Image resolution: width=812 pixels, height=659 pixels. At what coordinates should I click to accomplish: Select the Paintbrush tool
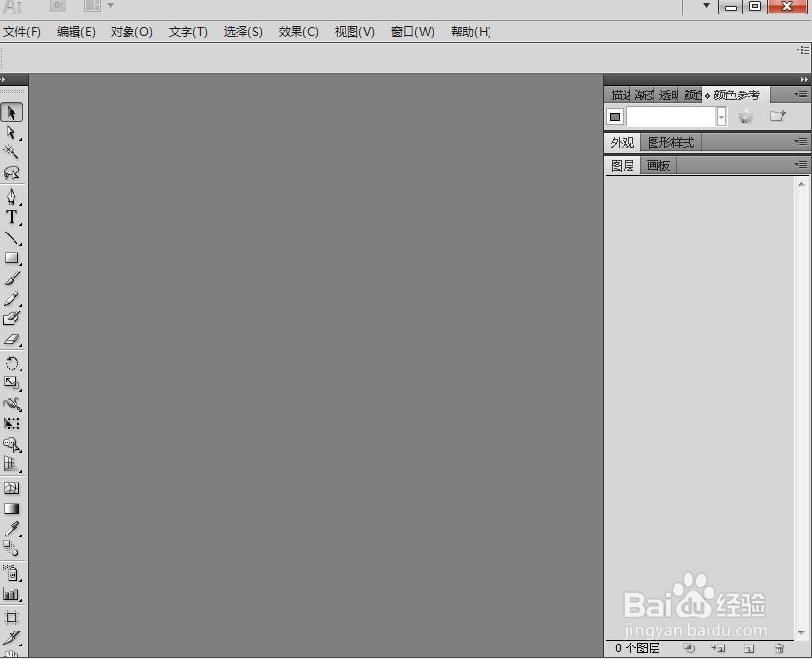click(12, 278)
